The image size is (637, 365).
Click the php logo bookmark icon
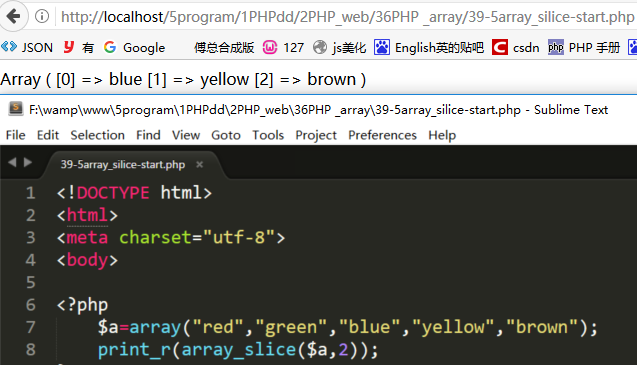[x=556, y=47]
